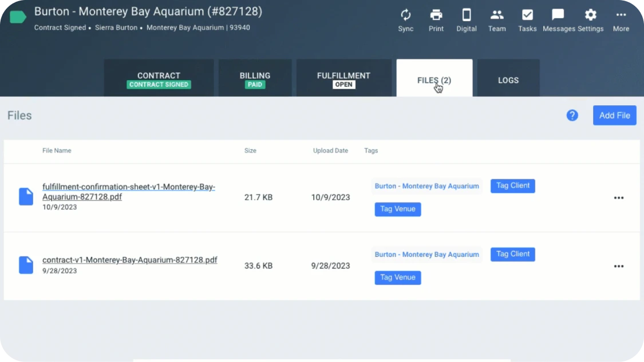Switch to the Billing tab
Image resolution: width=644 pixels, height=362 pixels.
255,78
